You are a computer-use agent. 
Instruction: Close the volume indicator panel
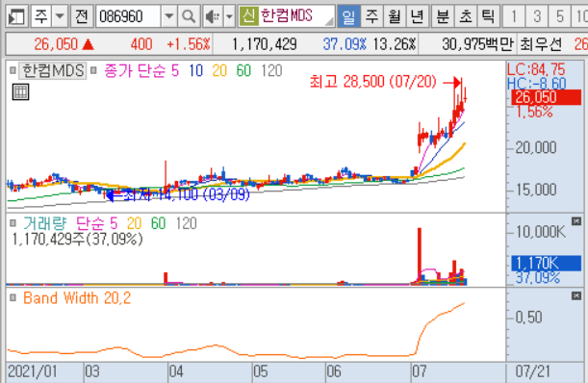576,221
